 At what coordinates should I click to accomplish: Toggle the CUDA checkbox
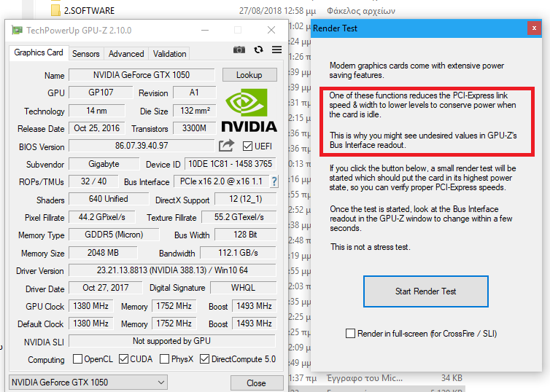point(123,359)
